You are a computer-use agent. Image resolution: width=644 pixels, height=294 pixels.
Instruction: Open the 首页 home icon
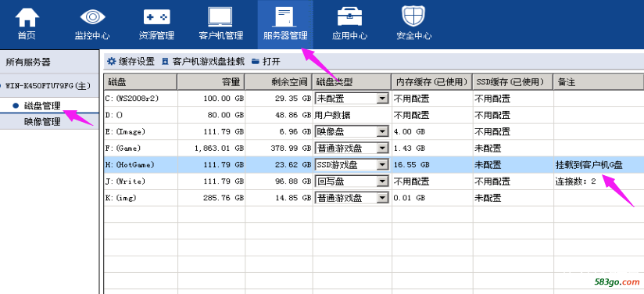point(27,18)
